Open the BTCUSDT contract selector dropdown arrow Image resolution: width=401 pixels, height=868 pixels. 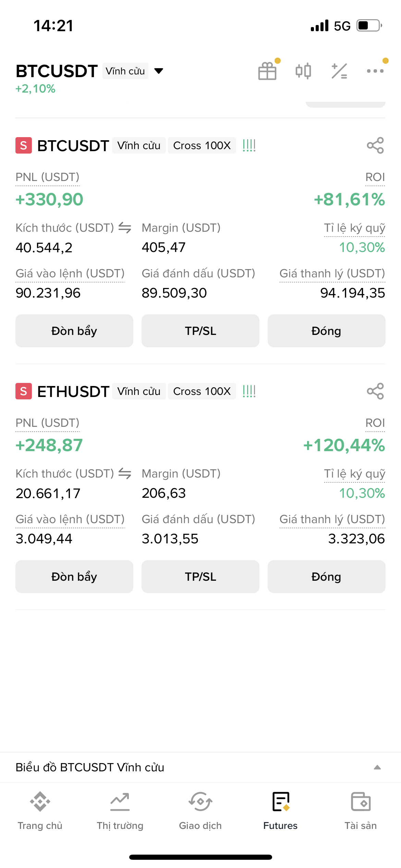[158, 71]
